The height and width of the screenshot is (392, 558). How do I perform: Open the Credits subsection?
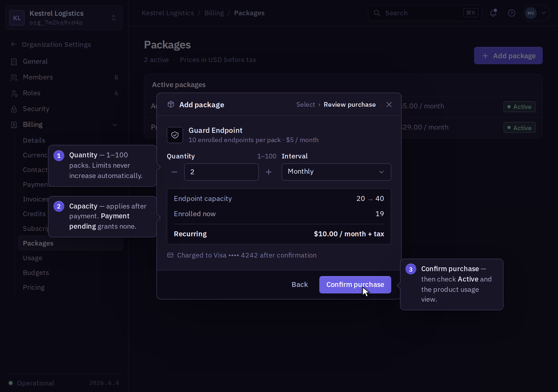(x=34, y=214)
